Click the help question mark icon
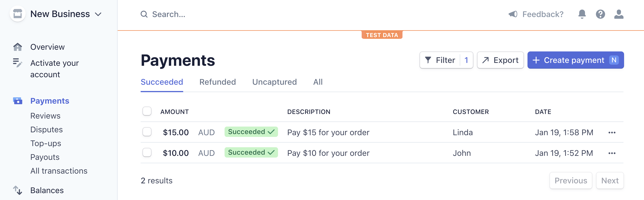The width and height of the screenshot is (644, 200). 600,14
